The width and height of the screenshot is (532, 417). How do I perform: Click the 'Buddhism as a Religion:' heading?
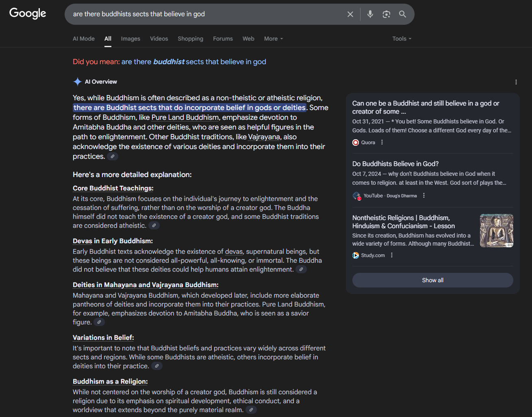[110, 381]
